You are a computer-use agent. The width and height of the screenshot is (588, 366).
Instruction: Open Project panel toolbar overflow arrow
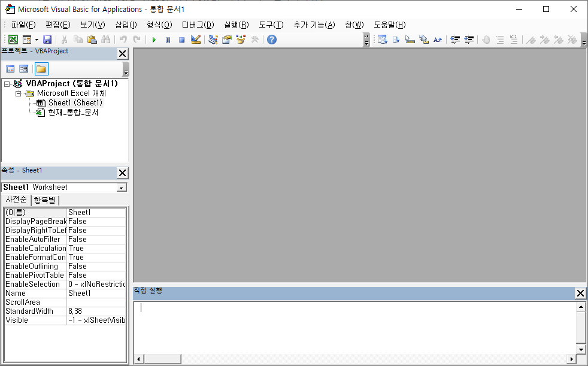pos(126,69)
